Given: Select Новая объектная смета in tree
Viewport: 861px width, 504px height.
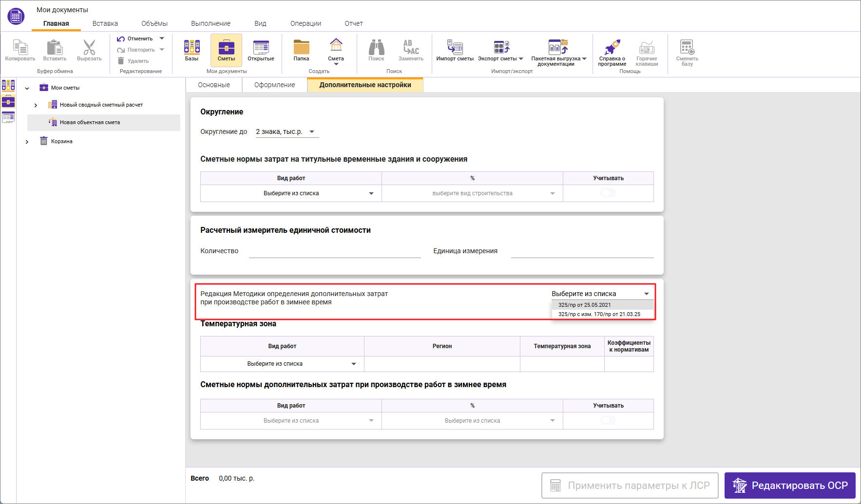Looking at the screenshot, I should pyautogui.click(x=90, y=123).
